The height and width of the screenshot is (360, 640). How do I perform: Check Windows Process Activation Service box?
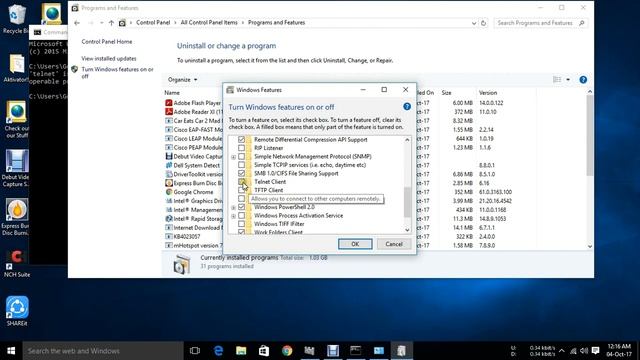coord(242,216)
